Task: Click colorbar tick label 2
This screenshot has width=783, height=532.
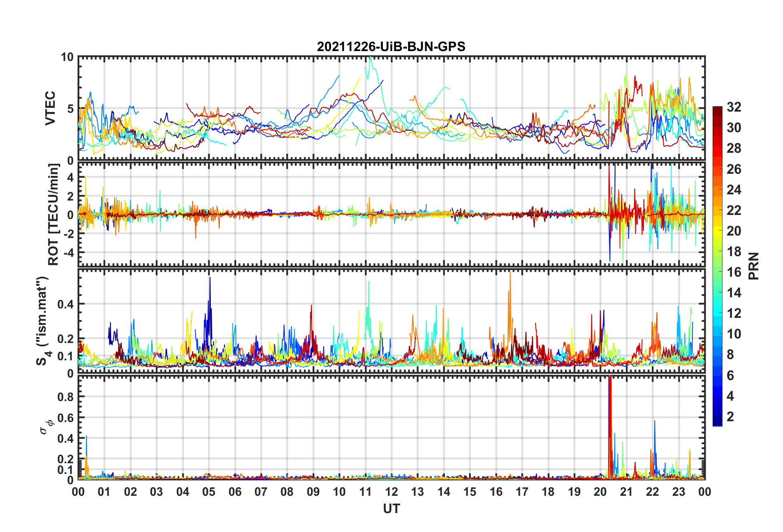Action: click(730, 416)
